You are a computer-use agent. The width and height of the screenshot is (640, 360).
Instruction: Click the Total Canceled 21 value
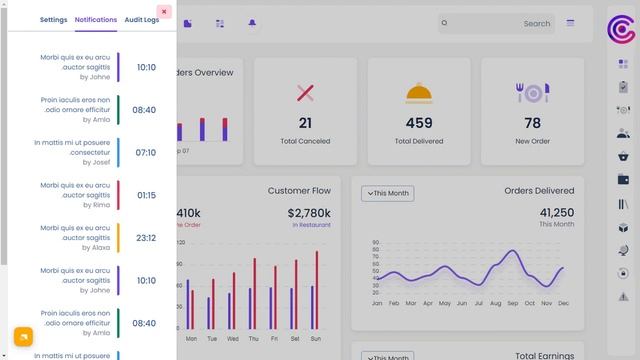click(305, 123)
